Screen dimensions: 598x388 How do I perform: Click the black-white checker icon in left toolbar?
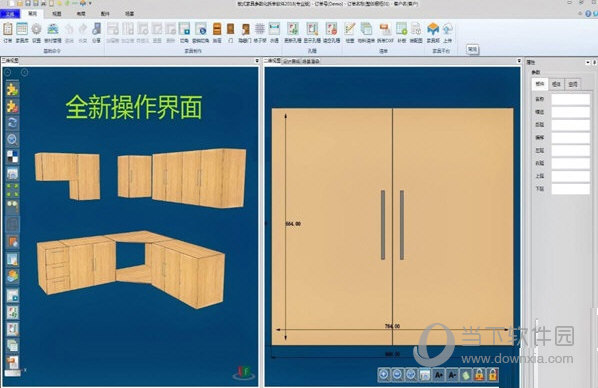pyautogui.click(x=12, y=156)
